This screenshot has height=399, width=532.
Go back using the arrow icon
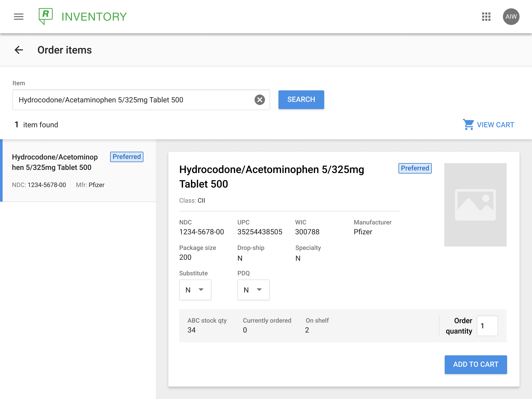[19, 50]
